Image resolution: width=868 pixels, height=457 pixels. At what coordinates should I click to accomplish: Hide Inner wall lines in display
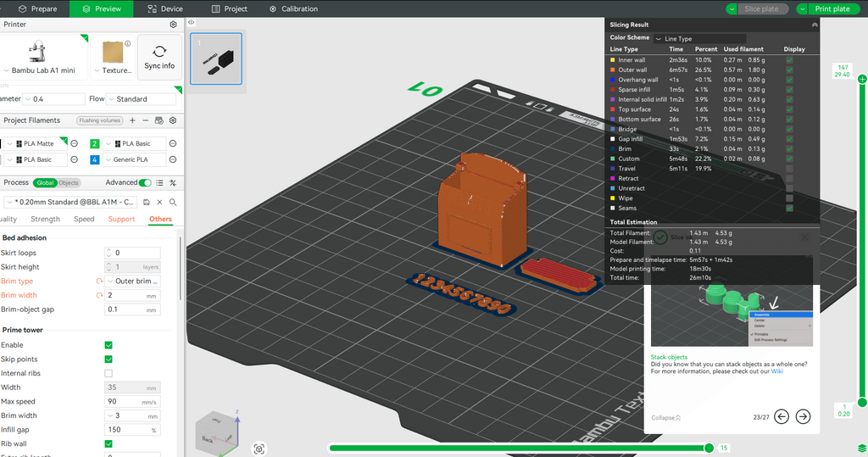pos(789,60)
